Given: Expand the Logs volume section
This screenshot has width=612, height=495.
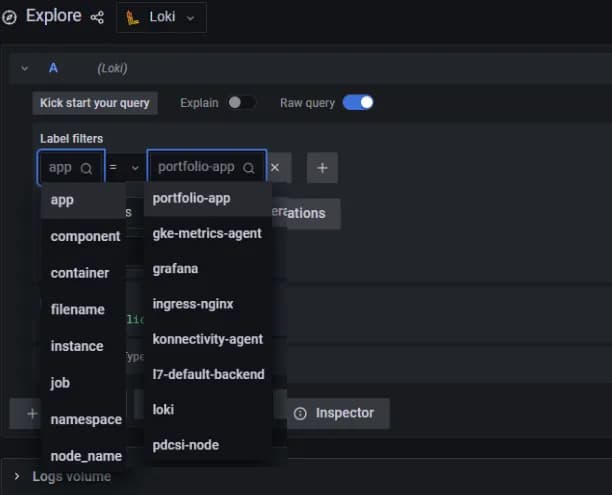Looking at the screenshot, I should point(17,477).
